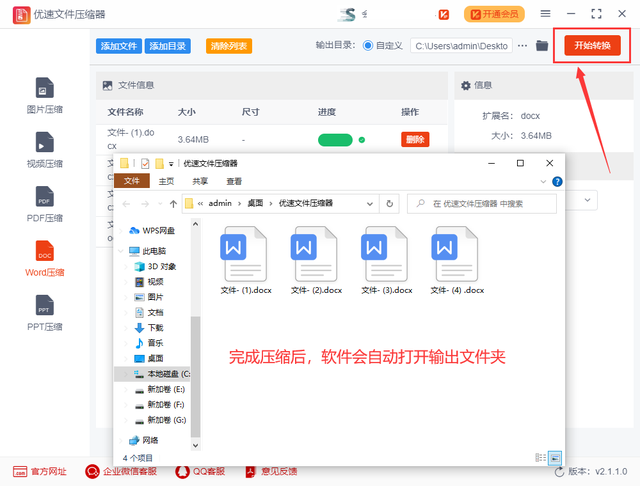Open the 查看 tab in Explorer ribbon
Viewport: 640px width, 486px height.
[x=234, y=181]
